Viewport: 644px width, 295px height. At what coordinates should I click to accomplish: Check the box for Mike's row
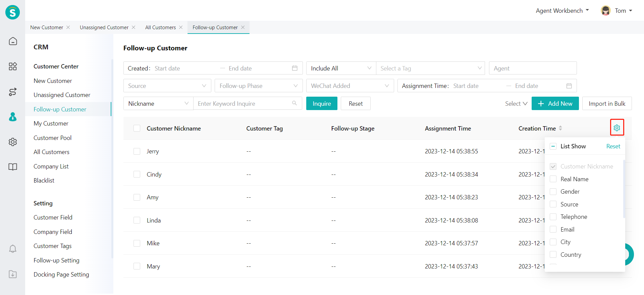(x=137, y=243)
